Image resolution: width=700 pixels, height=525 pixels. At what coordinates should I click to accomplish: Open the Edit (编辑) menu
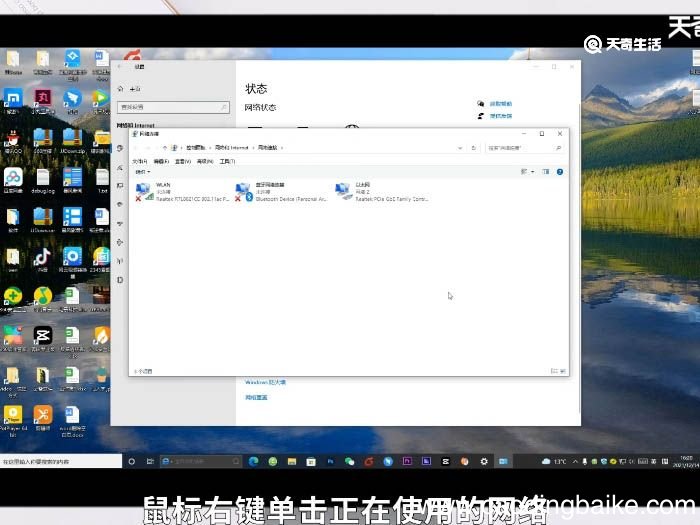(x=161, y=161)
